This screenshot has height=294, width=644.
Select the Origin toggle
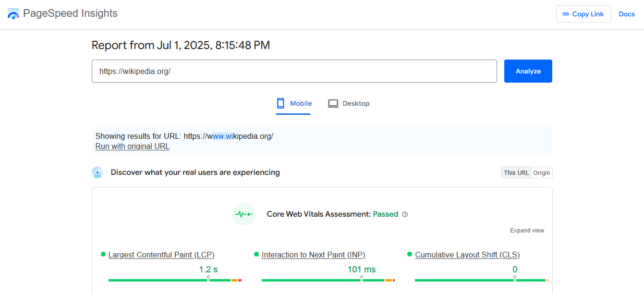click(x=542, y=173)
